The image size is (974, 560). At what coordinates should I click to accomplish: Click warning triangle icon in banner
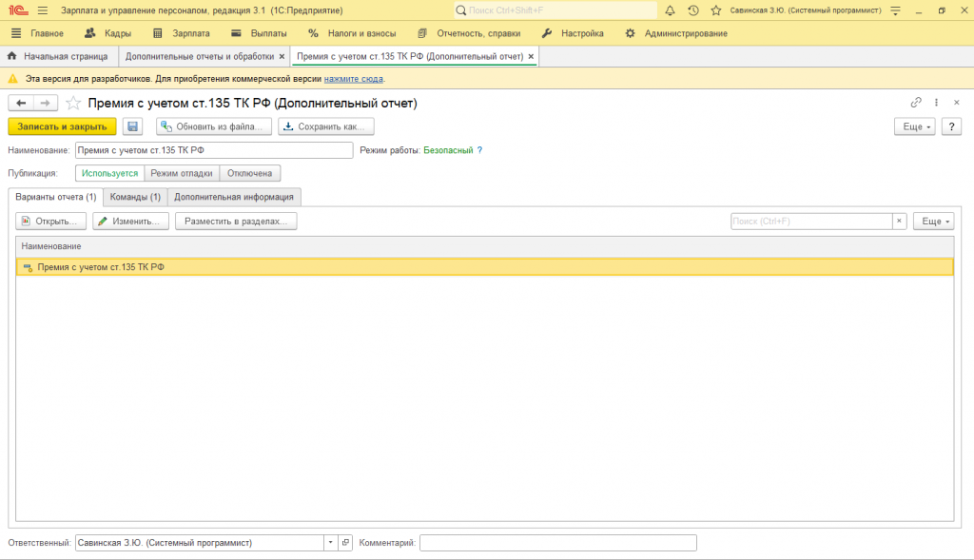[12, 79]
